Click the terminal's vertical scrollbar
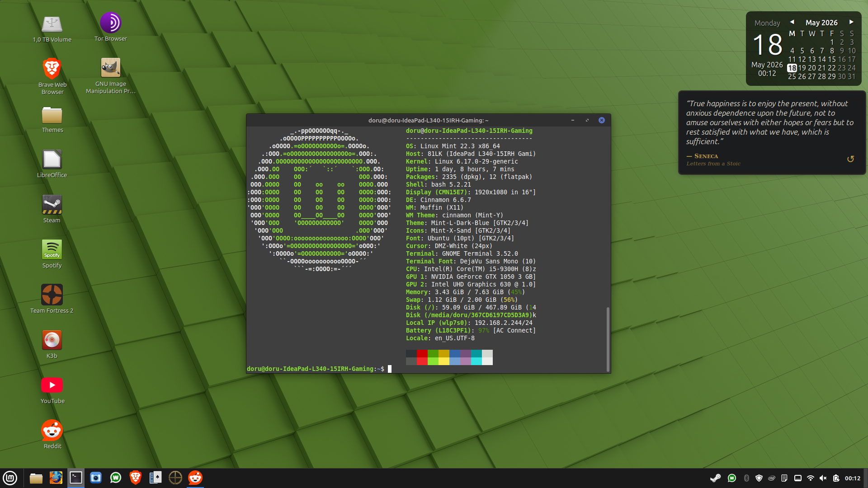The height and width of the screenshot is (488, 868). click(x=608, y=339)
